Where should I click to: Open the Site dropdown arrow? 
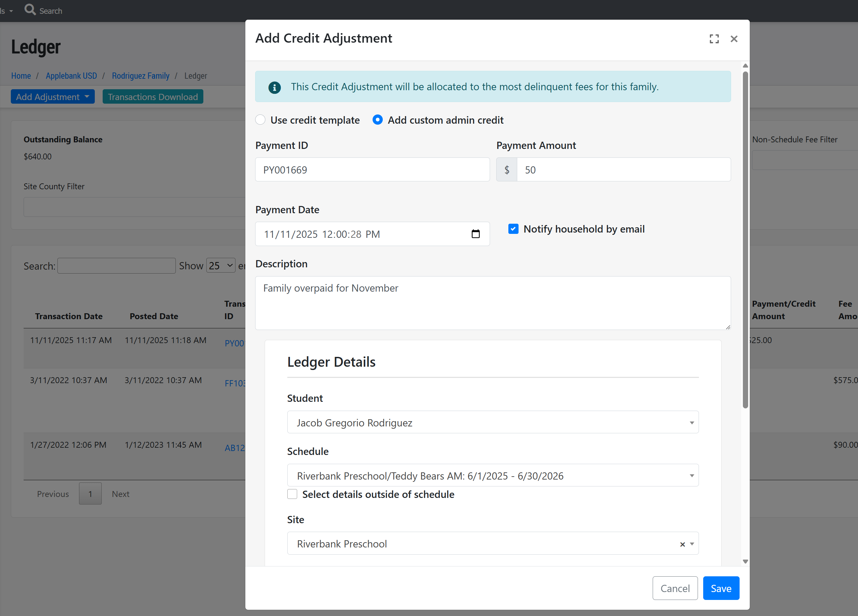click(x=692, y=544)
